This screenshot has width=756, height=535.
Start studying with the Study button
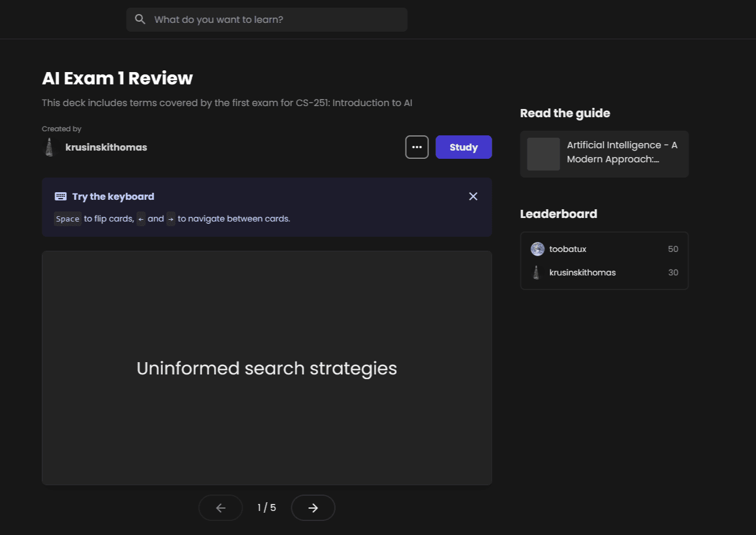click(x=464, y=147)
